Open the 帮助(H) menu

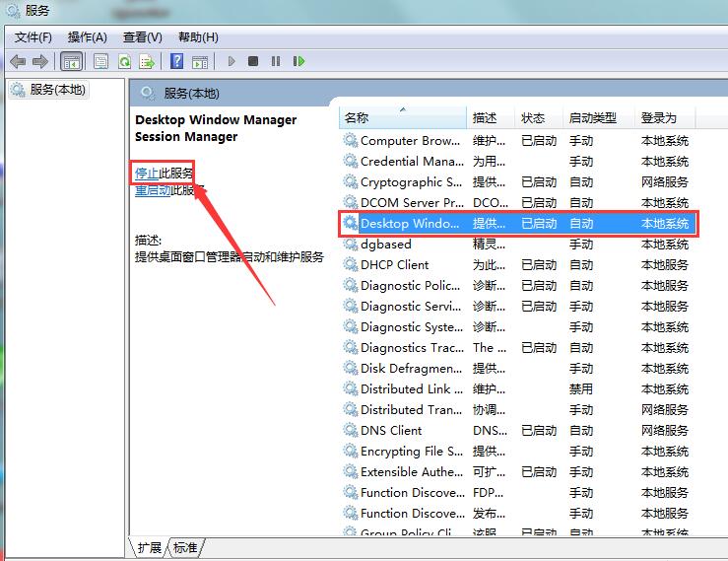(x=198, y=37)
